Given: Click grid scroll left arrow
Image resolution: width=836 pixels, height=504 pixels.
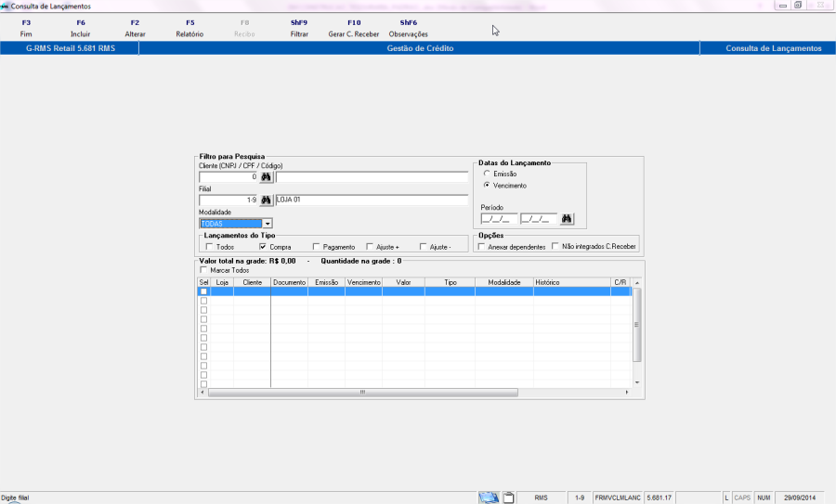Looking at the screenshot, I should pyautogui.click(x=202, y=392).
